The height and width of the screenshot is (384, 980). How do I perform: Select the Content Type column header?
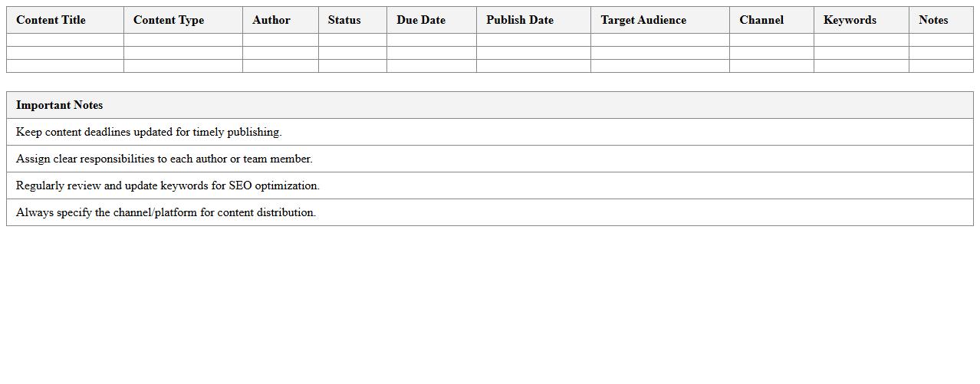(169, 20)
